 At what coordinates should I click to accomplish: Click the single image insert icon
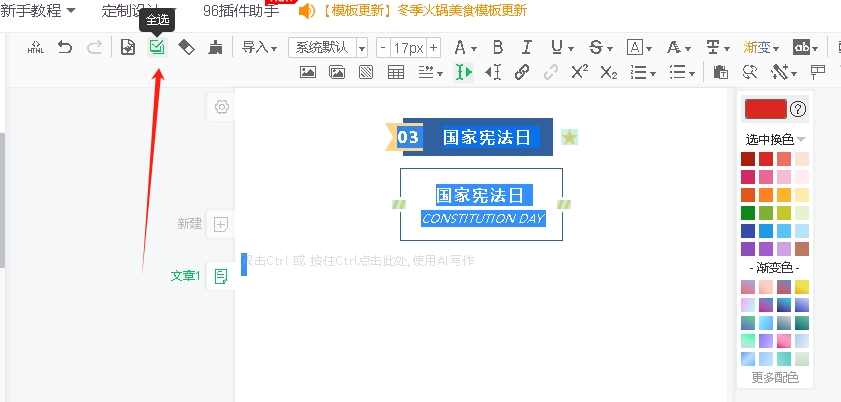point(308,72)
